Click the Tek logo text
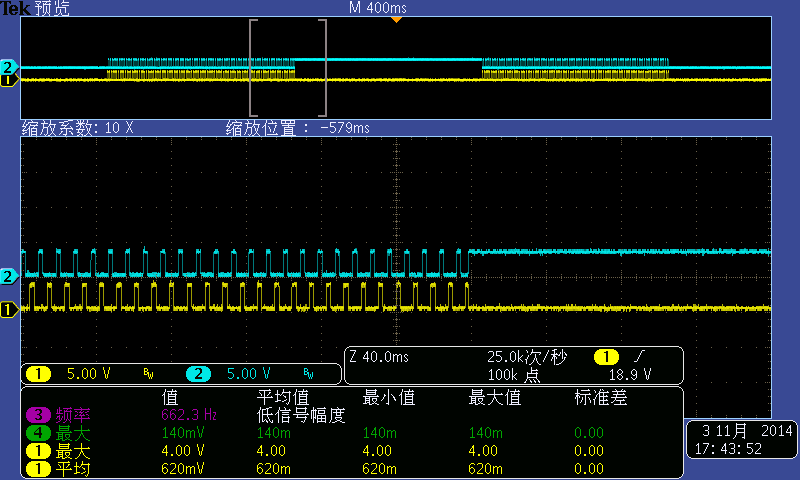 click(x=15, y=8)
